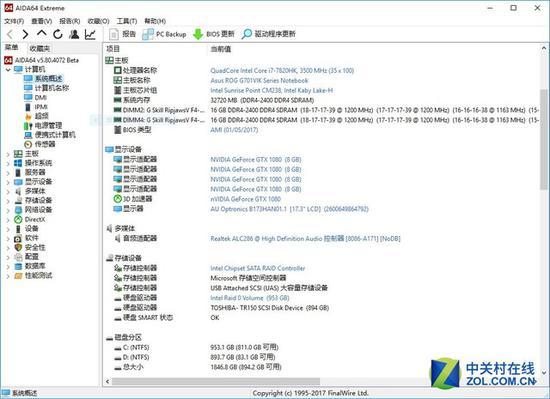Open the 工具(T) menu
This screenshot has width=550, height=399.
point(127,21)
